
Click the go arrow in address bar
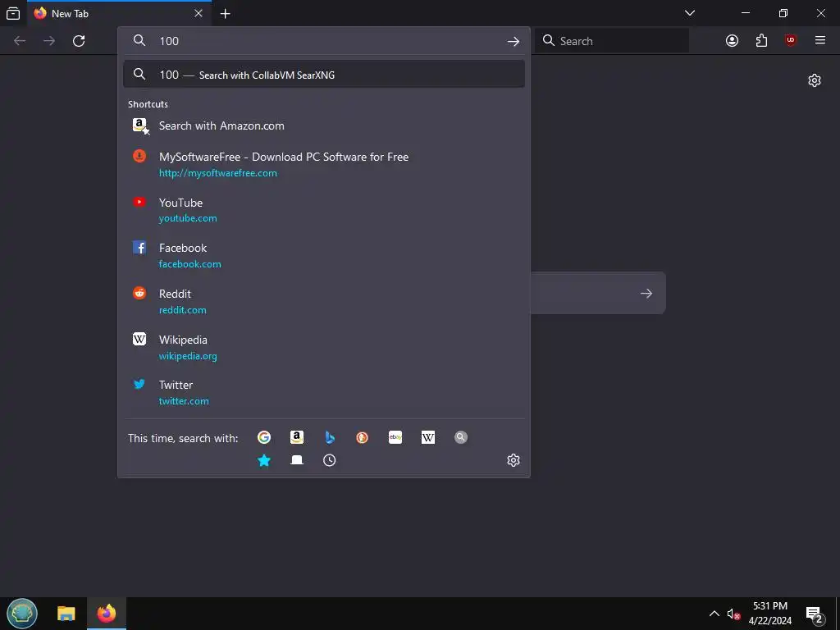(514, 41)
